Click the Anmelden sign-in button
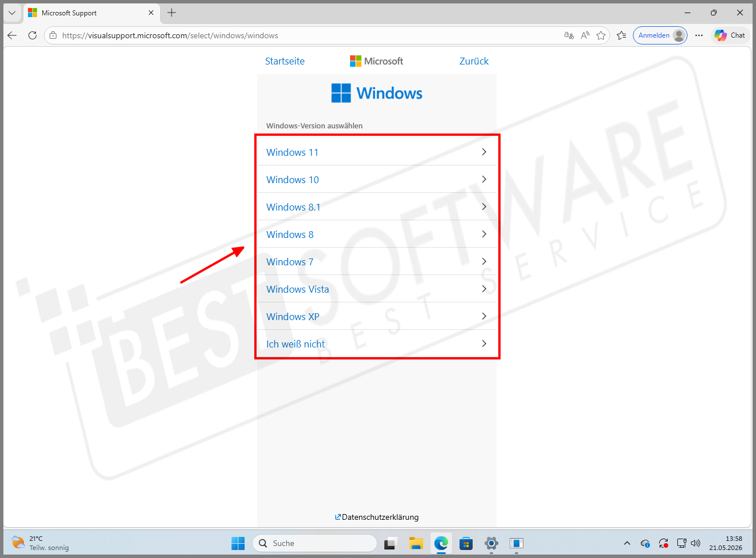Screen dimensions: 756x558 (660, 35)
